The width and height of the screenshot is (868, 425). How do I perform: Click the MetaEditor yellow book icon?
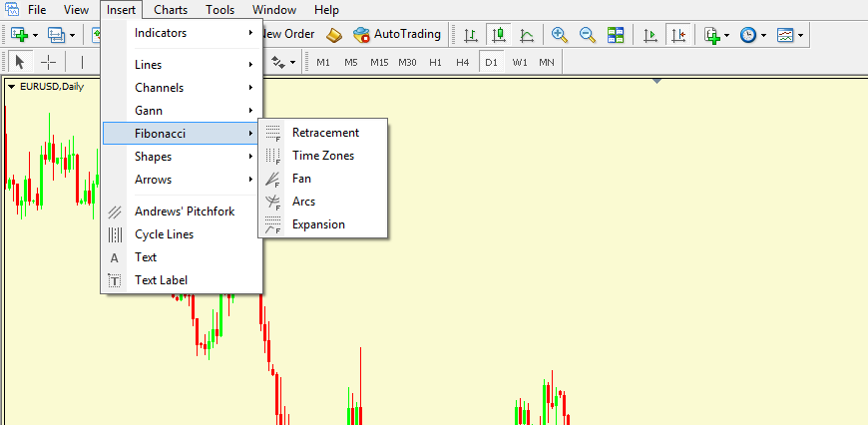pyautogui.click(x=334, y=34)
